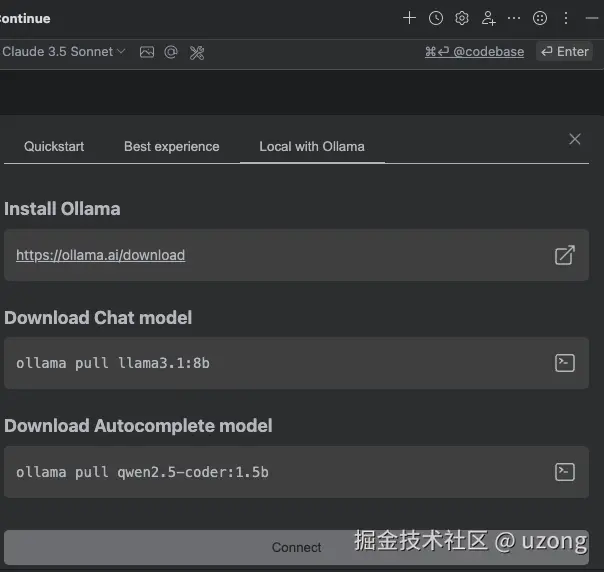Screen dimensions: 604x572
Task: Click the 'ollama pull llama3.1:8b' command text
Action: [x=113, y=363]
